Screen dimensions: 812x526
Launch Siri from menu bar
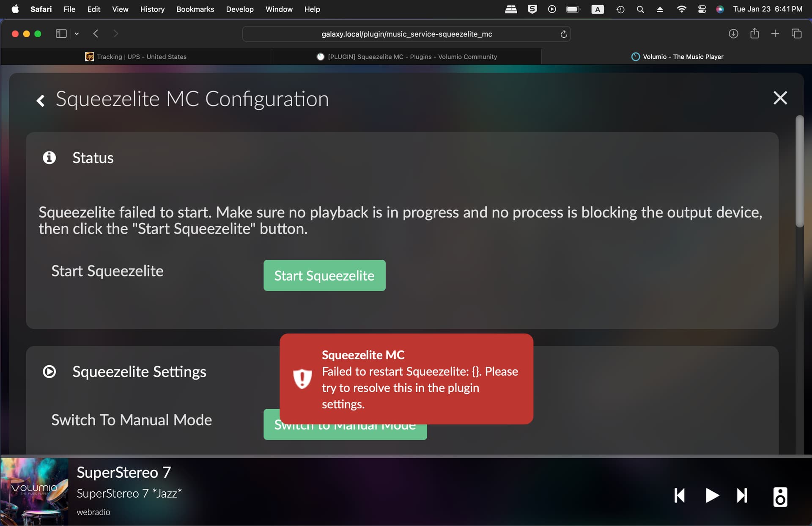[719, 9]
